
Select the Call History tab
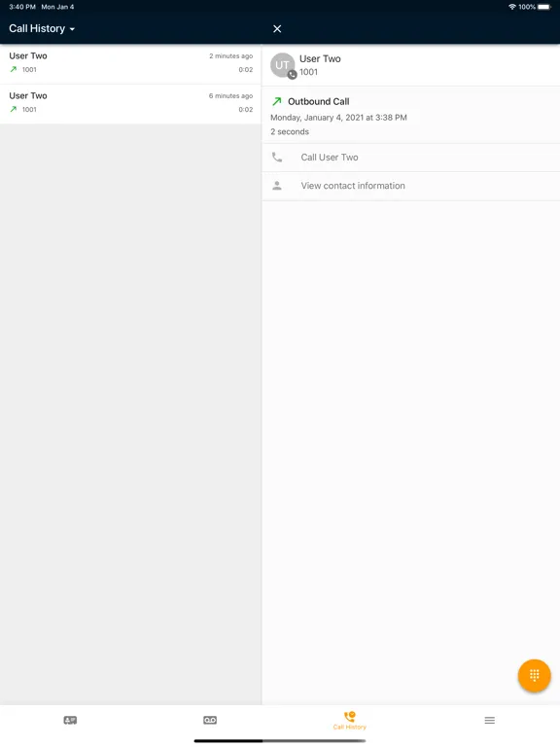(350, 721)
